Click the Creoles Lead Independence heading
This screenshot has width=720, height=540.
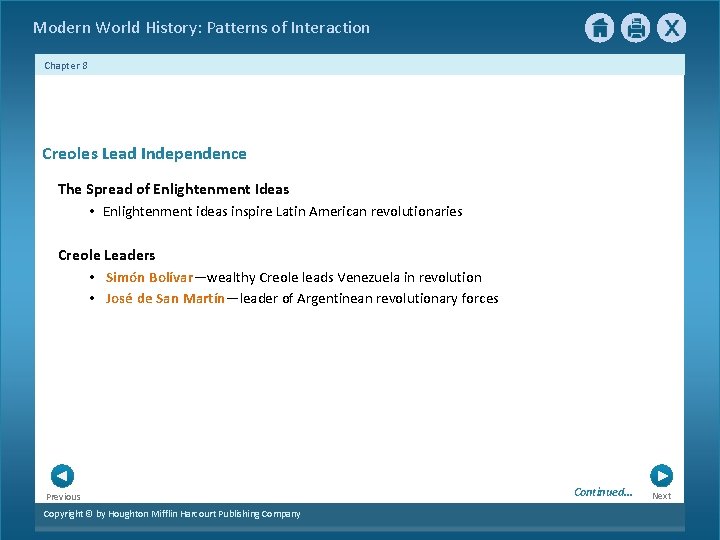coord(144,153)
